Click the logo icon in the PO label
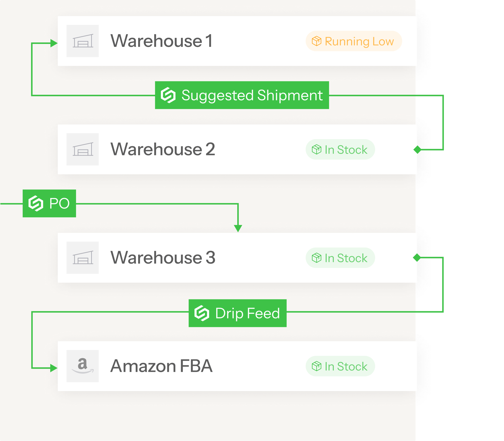Viewport: 504px width, 441px height. point(36,203)
